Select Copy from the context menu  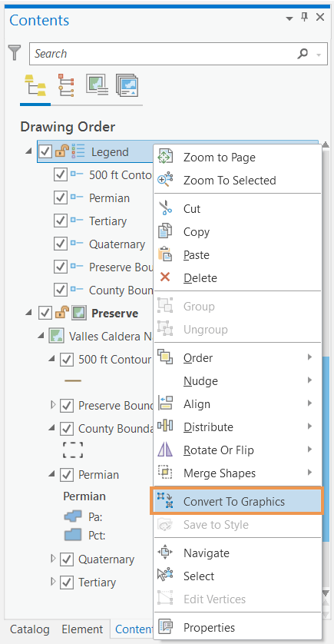click(x=237, y=231)
